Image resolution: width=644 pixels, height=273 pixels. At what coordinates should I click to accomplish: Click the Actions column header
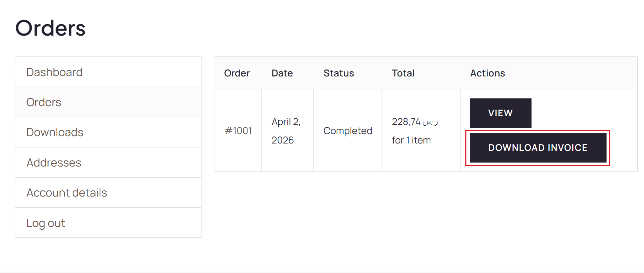(487, 73)
